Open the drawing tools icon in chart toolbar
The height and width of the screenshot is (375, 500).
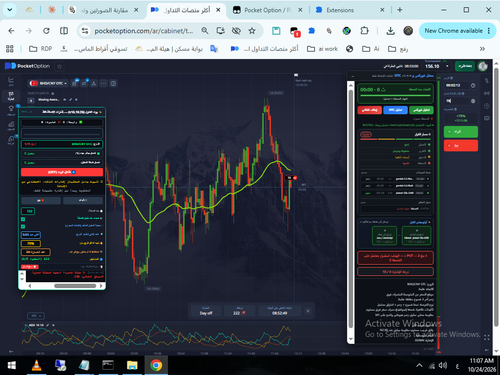click(94, 83)
